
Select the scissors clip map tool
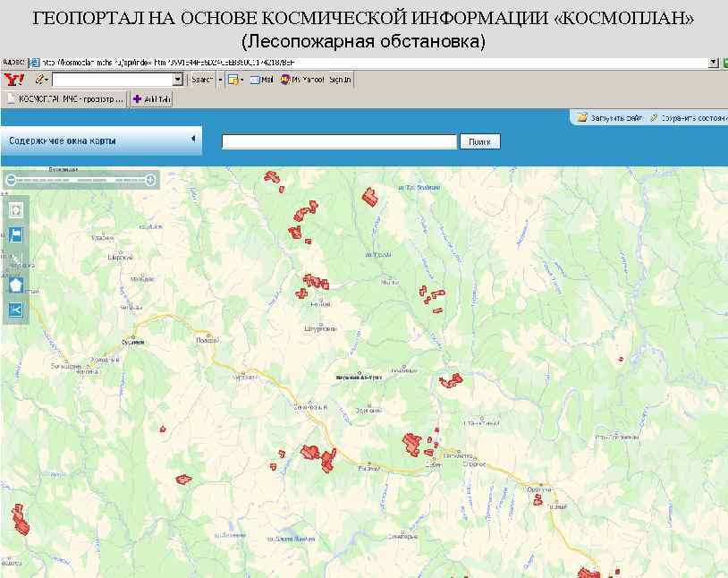[16, 310]
